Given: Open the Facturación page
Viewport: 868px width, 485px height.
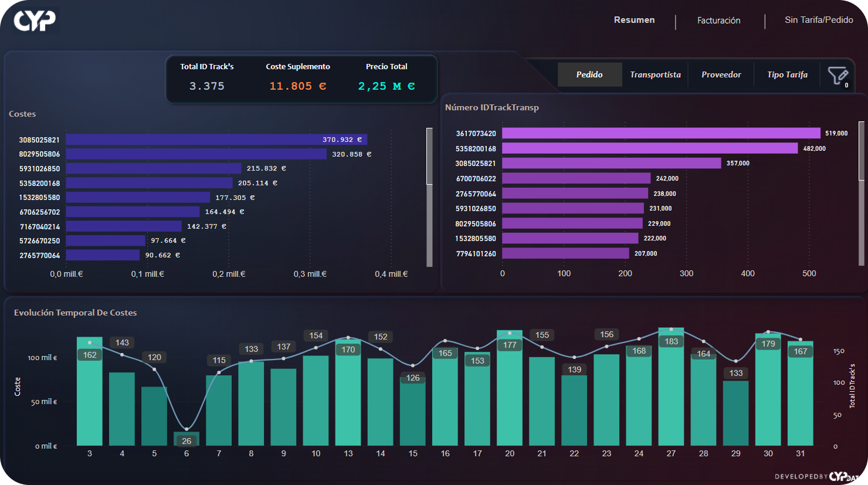Looking at the screenshot, I should pyautogui.click(x=718, y=21).
